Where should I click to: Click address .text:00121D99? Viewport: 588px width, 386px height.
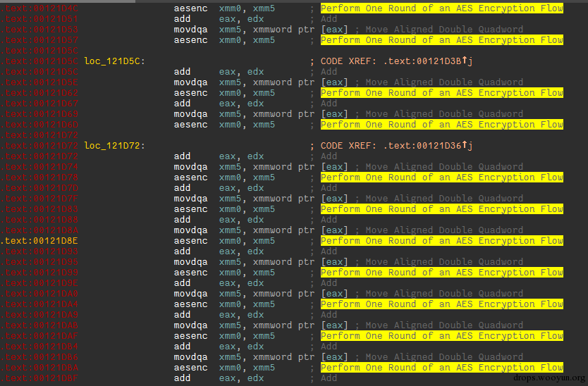(x=39, y=273)
